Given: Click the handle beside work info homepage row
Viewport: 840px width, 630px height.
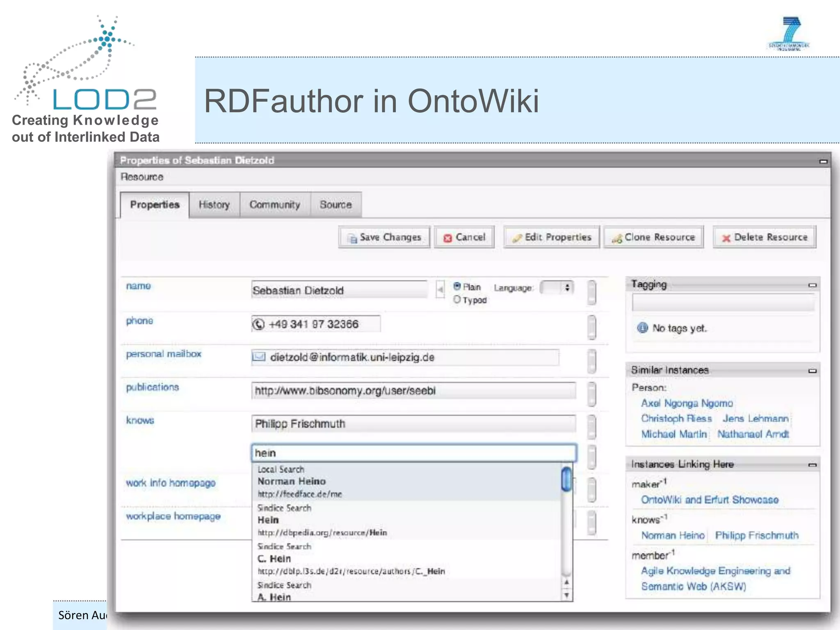Looking at the screenshot, I should [x=591, y=490].
